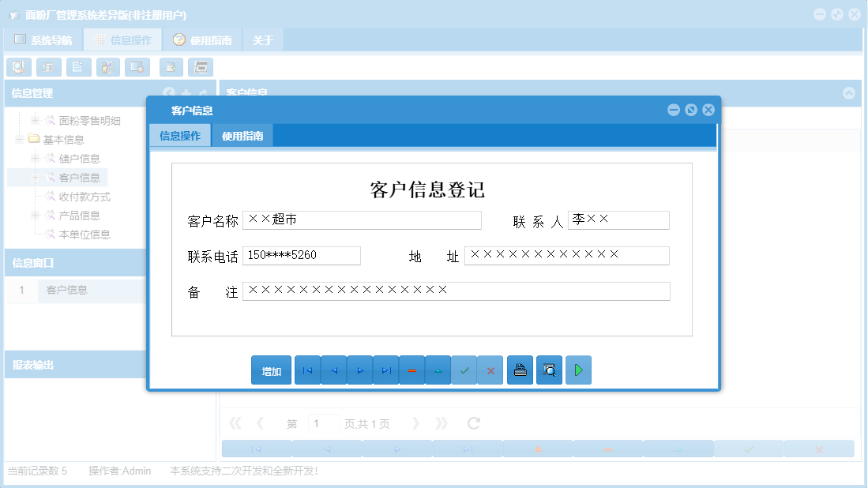Screen dimensions: 868x488
Task: Delete the record using the red minus icon
Action: coord(412,370)
